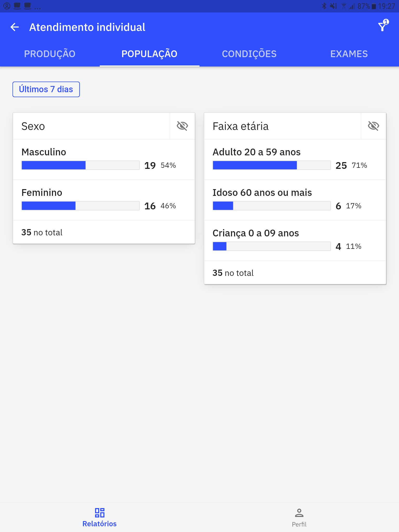Tap the Masculino progress bar
The height and width of the screenshot is (532, 399).
pyautogui.click(x=81, y=165)
